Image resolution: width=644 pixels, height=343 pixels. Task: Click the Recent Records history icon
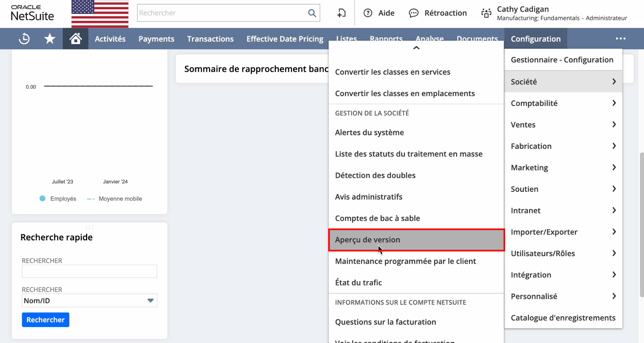pyautogui.click(x=24, y=39)
